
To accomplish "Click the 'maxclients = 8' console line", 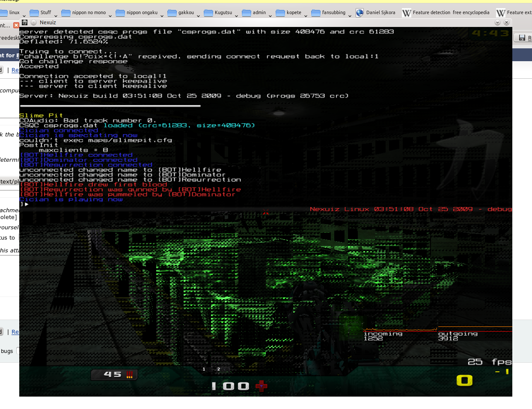I will click(x=73, y=150).
